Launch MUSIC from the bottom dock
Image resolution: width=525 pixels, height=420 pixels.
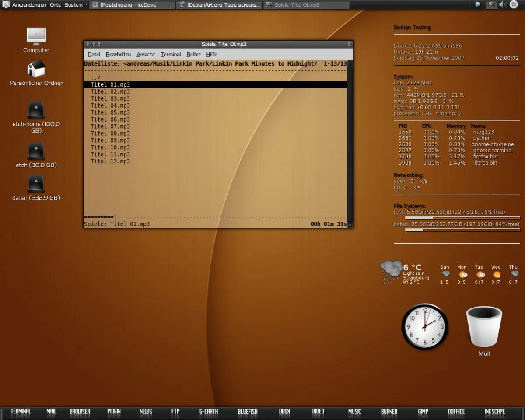[x=354, y=412]
